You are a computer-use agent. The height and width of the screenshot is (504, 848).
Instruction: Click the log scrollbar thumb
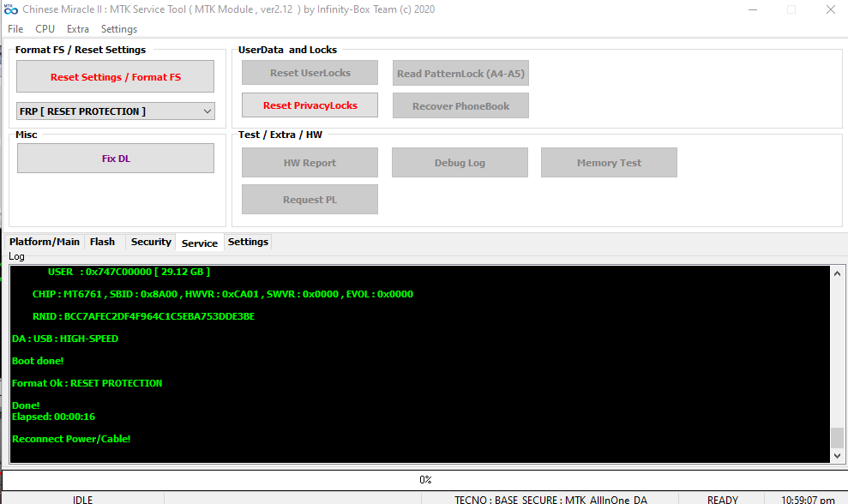pyautogui.click(x=837, y=438)
